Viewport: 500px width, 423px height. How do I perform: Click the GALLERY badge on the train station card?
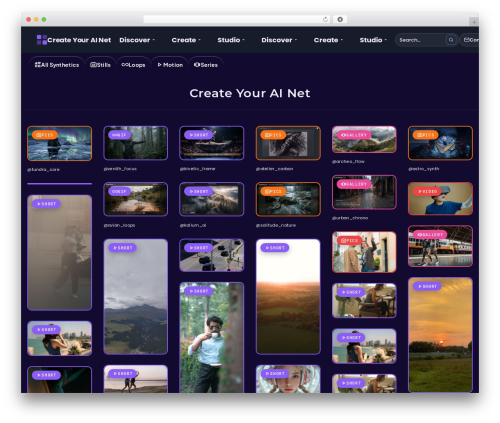[x=430, y=235]
